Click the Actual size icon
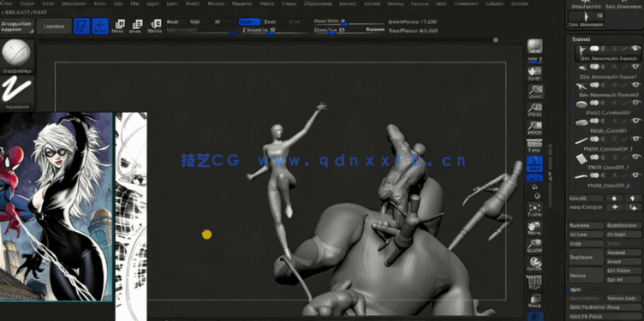 click(534, 110)
